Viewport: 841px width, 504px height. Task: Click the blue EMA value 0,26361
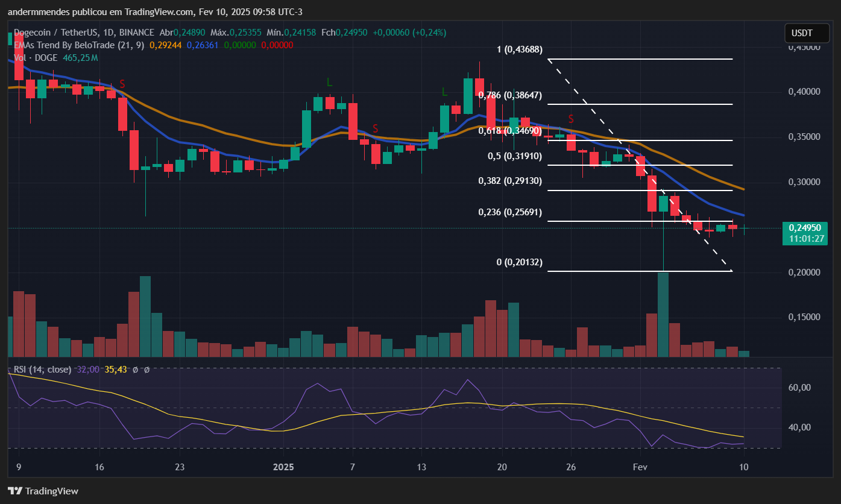(x=203, y=45)
